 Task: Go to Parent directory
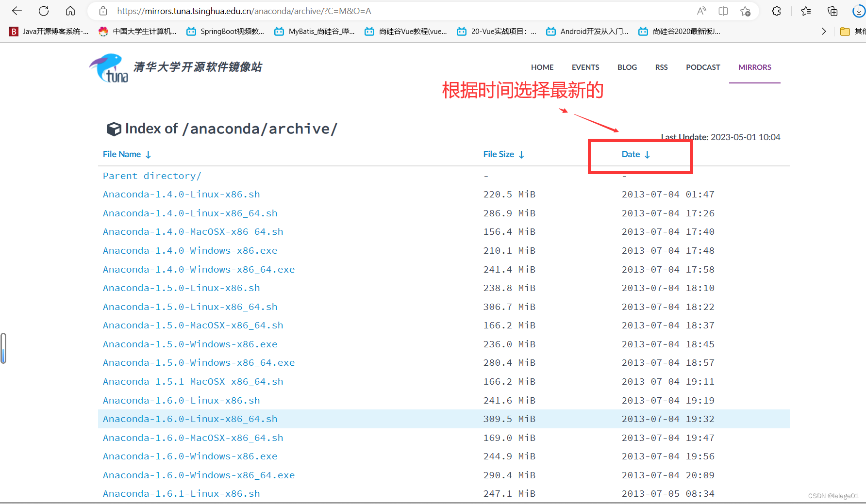(x=152, y=176)
